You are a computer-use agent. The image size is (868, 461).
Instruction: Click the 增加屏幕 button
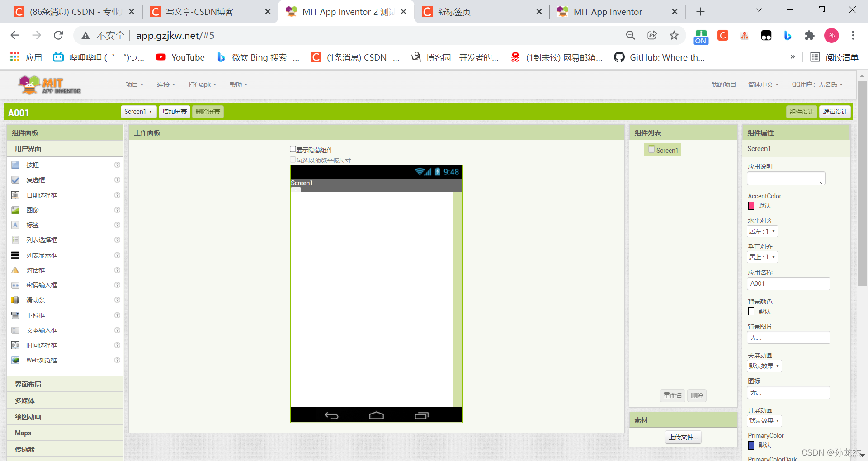(175, 112)
